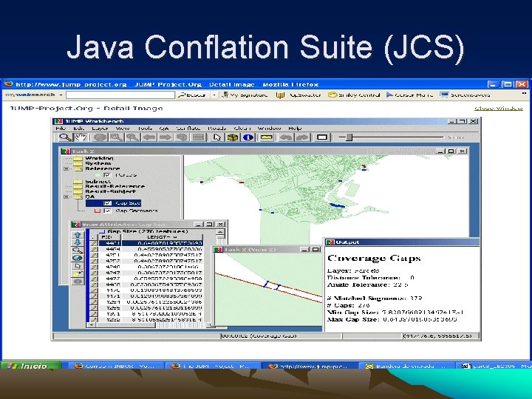Click Zoom To Full Extent globe icon
The height and width of the screenshot is (399, 532).
[x=100, y=137]
